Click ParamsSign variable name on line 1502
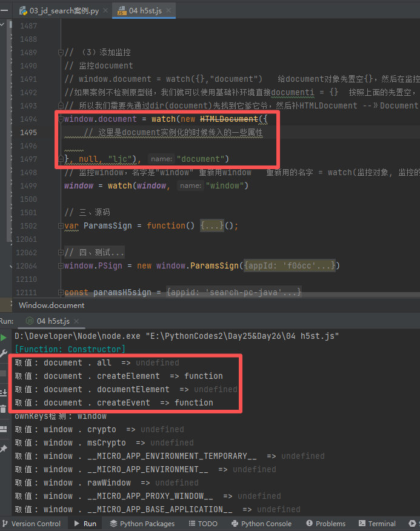This screenshot has height=531, width=420. click(x=108, y=225)
